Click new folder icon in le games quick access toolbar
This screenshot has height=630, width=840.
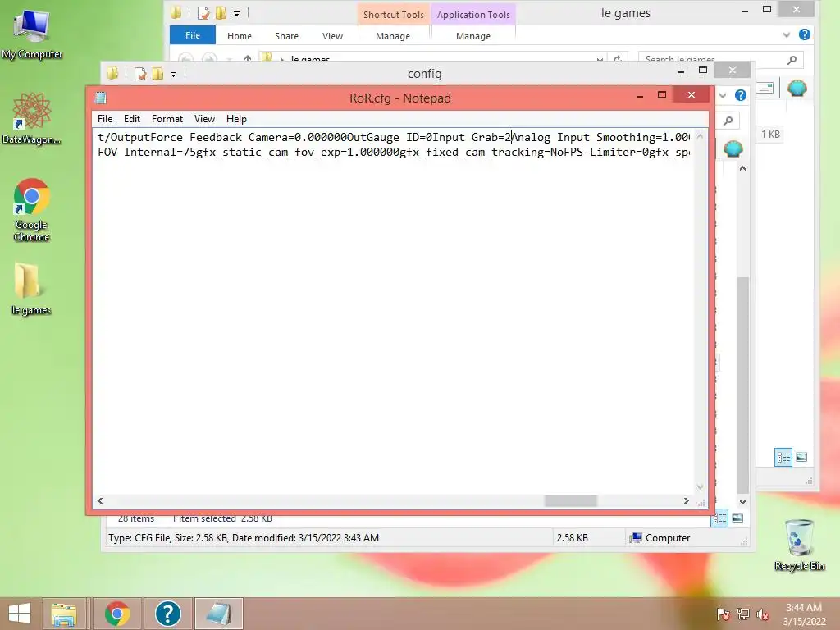221,13
